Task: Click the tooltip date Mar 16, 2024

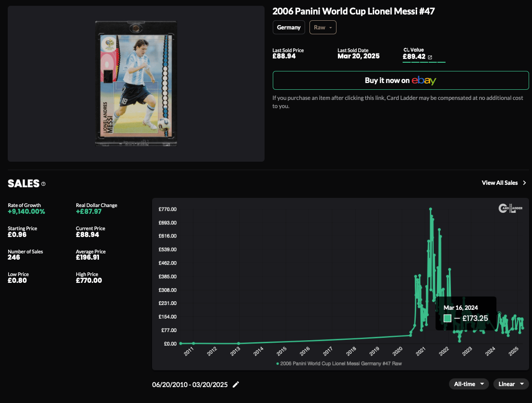Action: (461, 307)
